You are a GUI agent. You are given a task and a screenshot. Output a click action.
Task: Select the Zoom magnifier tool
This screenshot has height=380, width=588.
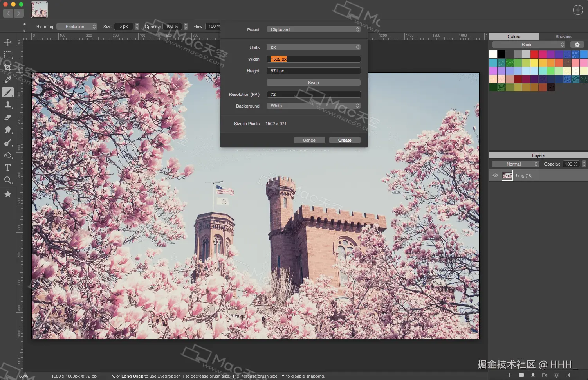(8, 180)
